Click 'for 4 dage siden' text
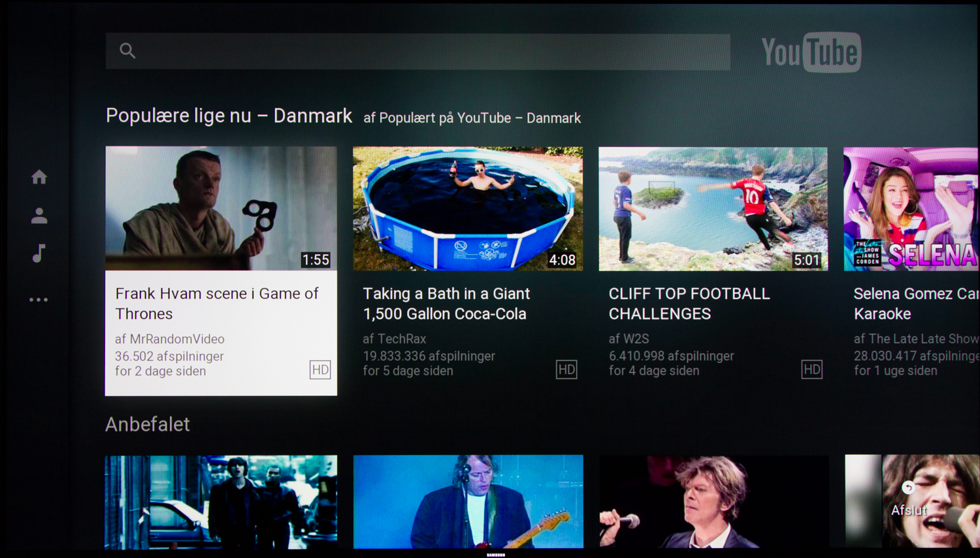Screen dimensions: 980x558 (654, 370)
